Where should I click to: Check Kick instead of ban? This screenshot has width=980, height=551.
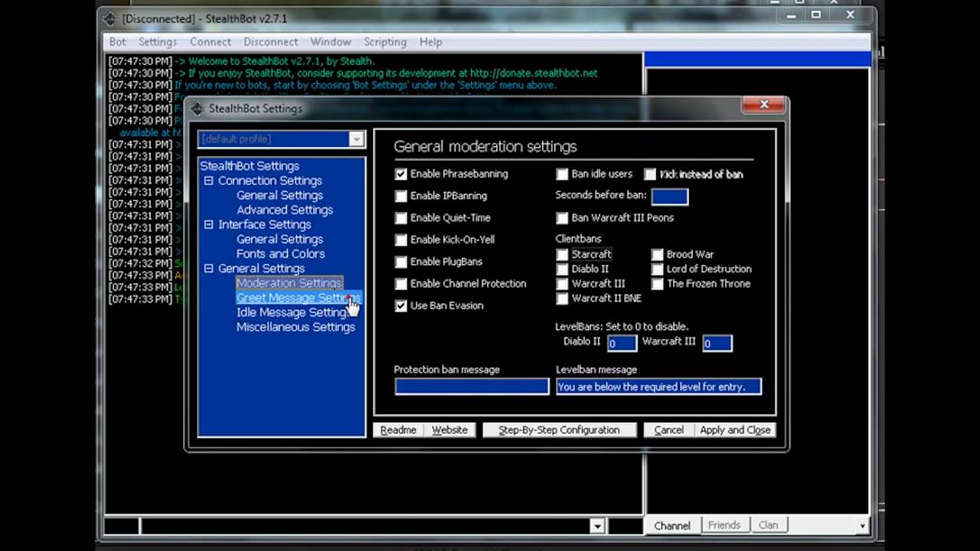click(651, 174)
